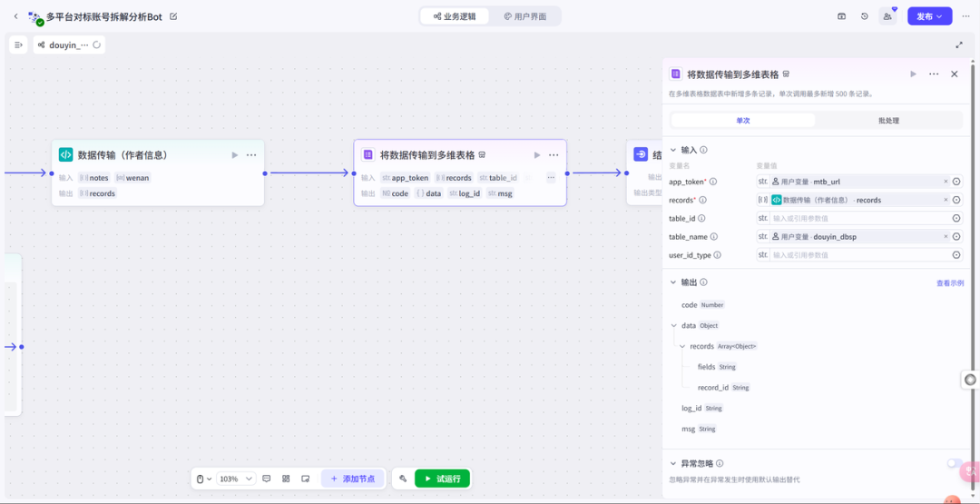Collapse the 异常忽略 section
Image resolution: width=980 pixels, height=504 pixels.
point(673,463)
